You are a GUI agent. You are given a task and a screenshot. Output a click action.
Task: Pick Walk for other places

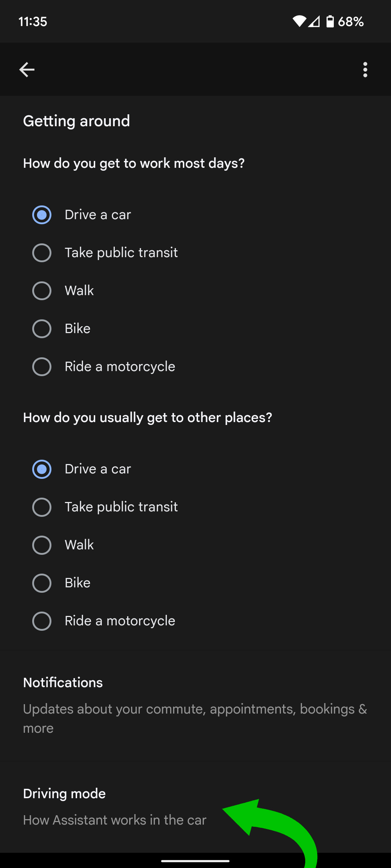pos(42,545)
